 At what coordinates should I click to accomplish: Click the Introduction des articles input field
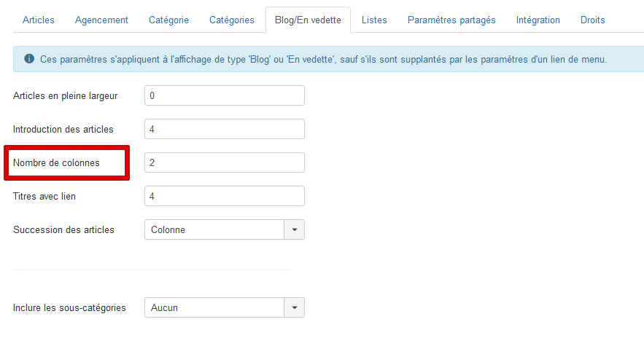point(225,129)
